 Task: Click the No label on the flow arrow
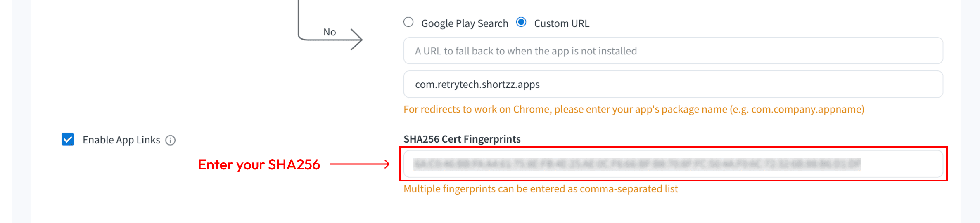330,32
